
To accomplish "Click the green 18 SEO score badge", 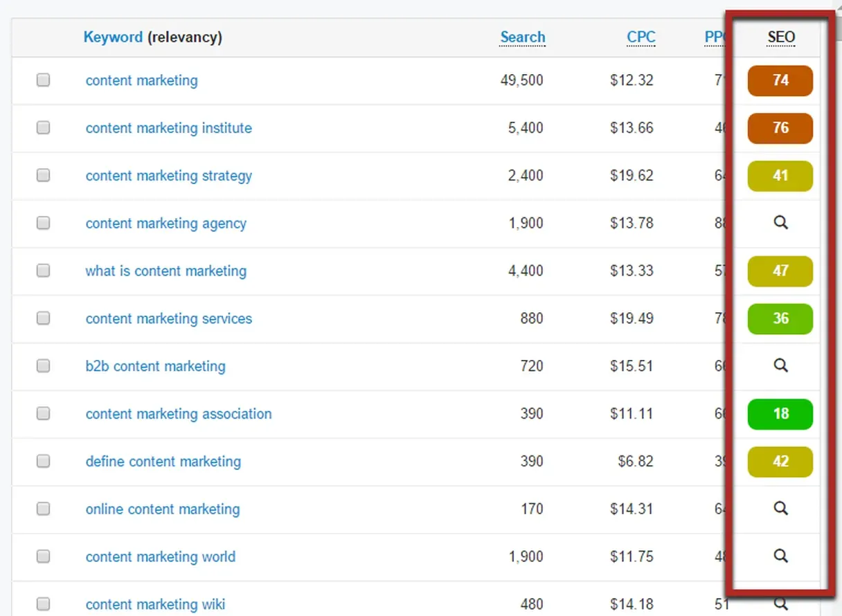I will [x=780, y=414].
